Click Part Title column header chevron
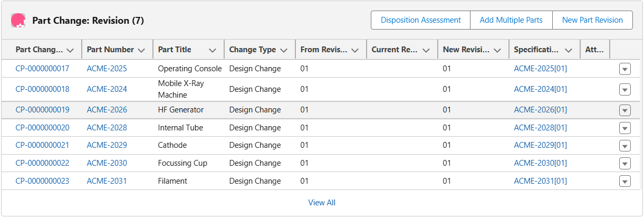Image resolution: width=644 pixels, height=218 pixels. (212, 50)
